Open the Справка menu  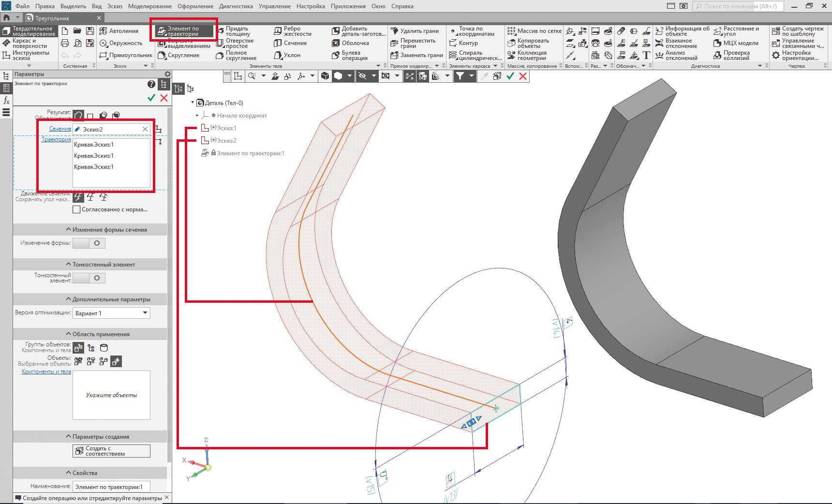click(x=402, y=6)
